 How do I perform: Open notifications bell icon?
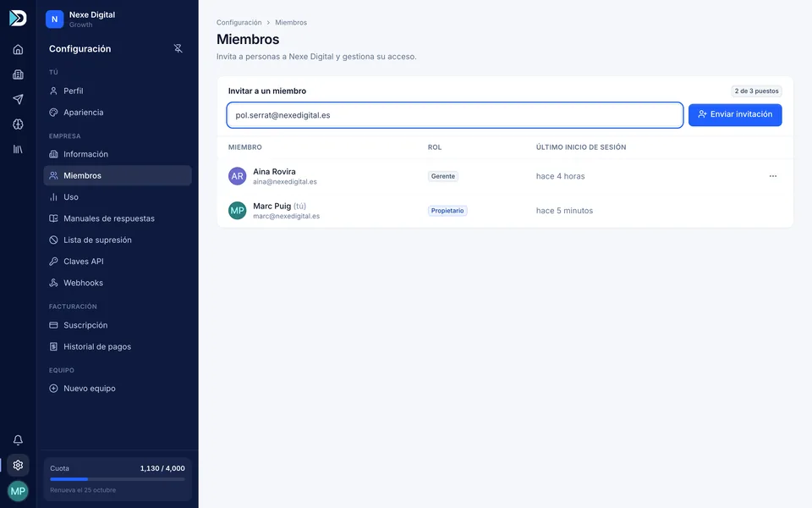(x=18, y=440)
